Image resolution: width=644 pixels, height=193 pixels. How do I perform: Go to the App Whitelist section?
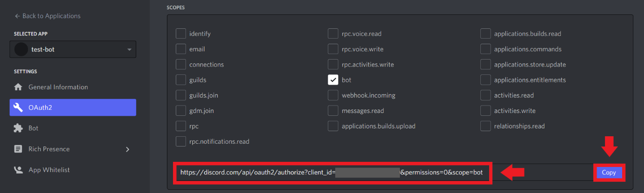49,170
